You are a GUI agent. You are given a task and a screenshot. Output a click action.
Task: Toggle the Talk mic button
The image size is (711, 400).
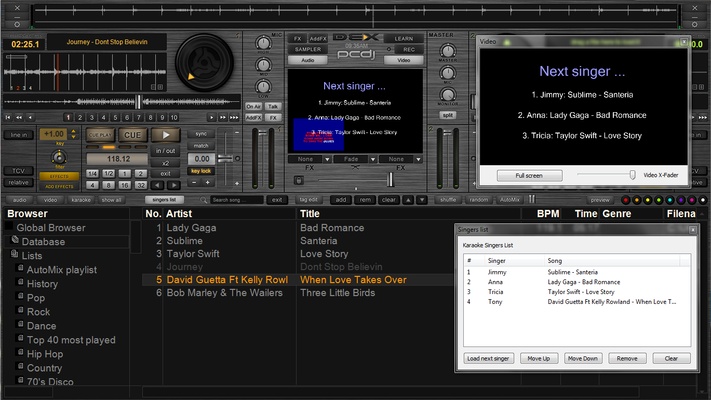273,106
